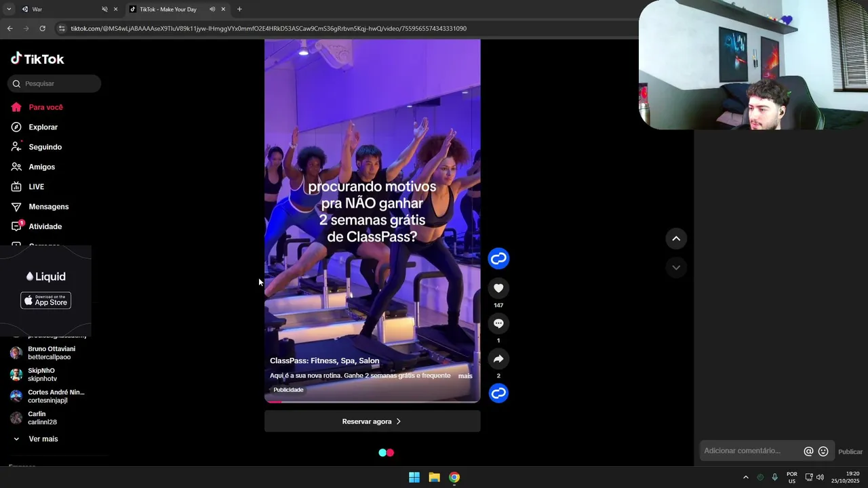Open the video comments with the bubble icon
The width and height of the screenshot is (868, 488).
pyautogui.click(x=498, y=323)
